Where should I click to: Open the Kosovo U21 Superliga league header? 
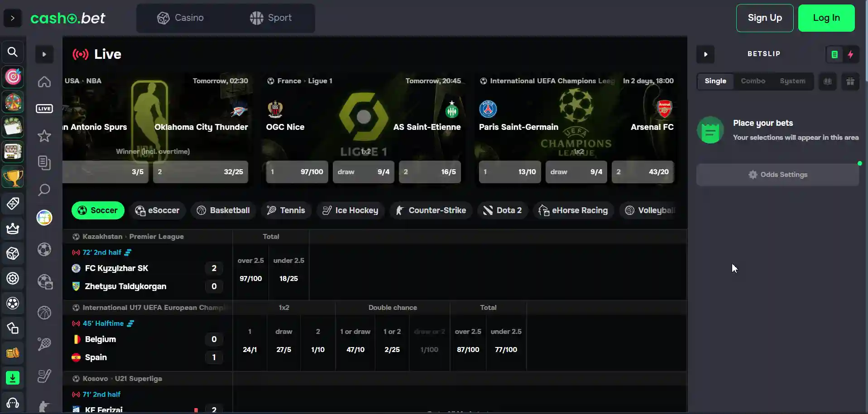(x=122, y=379)
